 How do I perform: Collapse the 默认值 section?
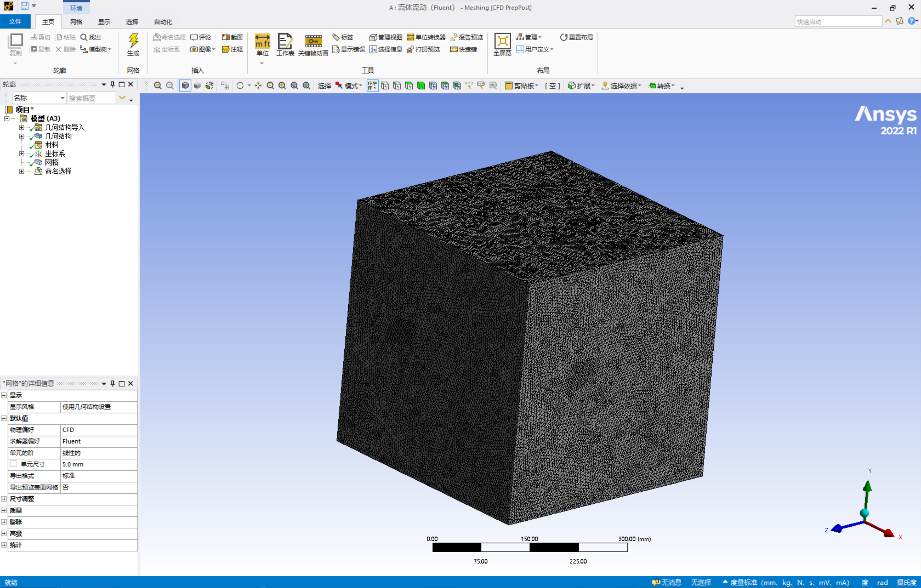coord(4,418)
